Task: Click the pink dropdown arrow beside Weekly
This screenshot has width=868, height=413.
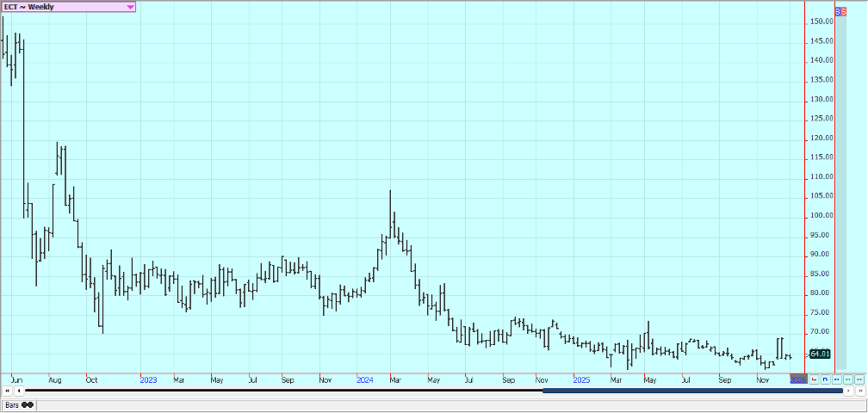Action: 130,7
